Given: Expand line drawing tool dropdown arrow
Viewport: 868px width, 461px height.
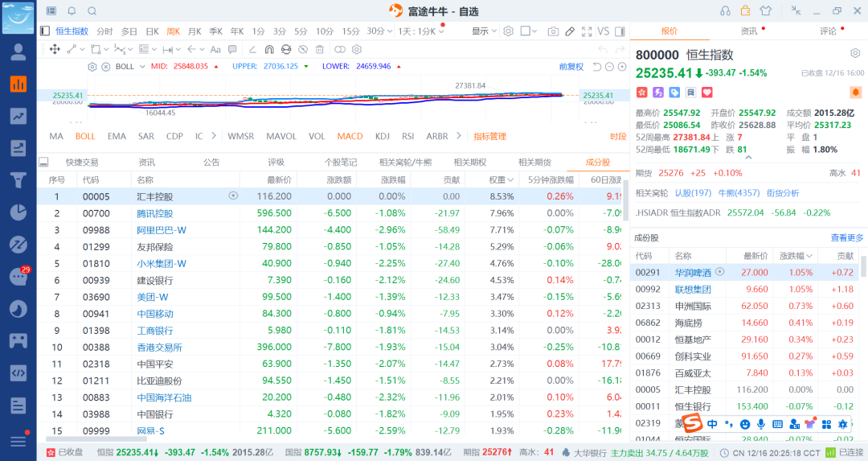Looking at the screenshot, I should [83, 49].
